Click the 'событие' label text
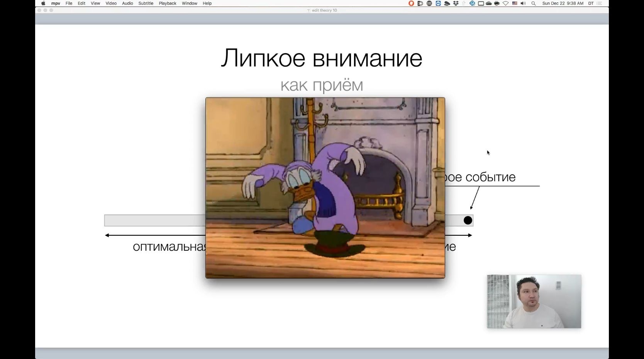This screenshot has height=359, width=644. [x=490, y=177]
